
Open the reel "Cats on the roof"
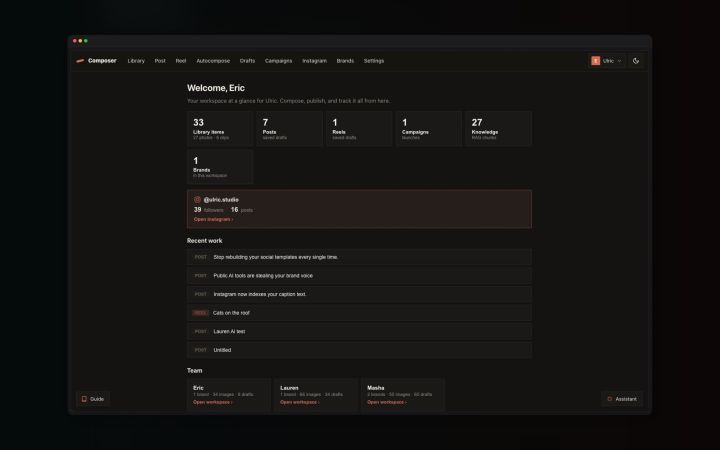359,313
